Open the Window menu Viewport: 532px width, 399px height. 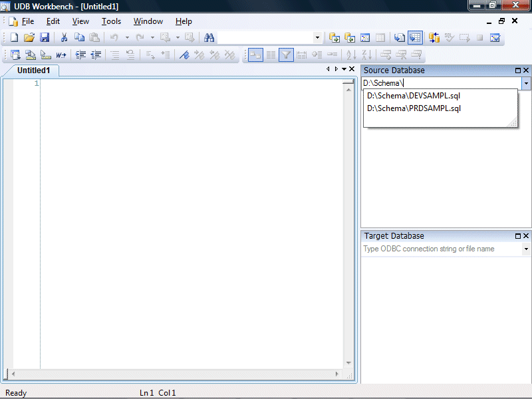(148, 21)
